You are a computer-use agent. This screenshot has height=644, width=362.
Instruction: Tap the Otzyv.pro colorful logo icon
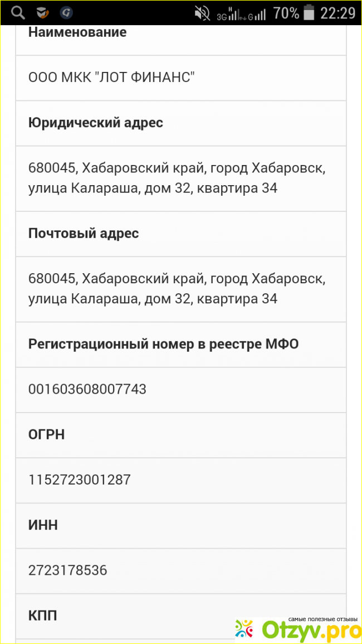244,628
